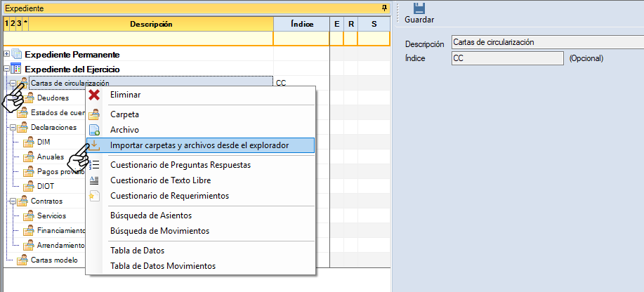Collapse the Expediente del Ejercicio node
Image resolution: width=644 pixels, height=292 pixels.
tap(7, 69)
